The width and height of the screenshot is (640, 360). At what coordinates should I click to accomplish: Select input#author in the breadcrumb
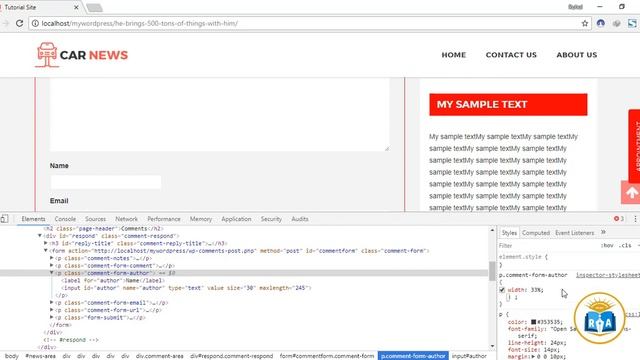[x=469, y=356]
